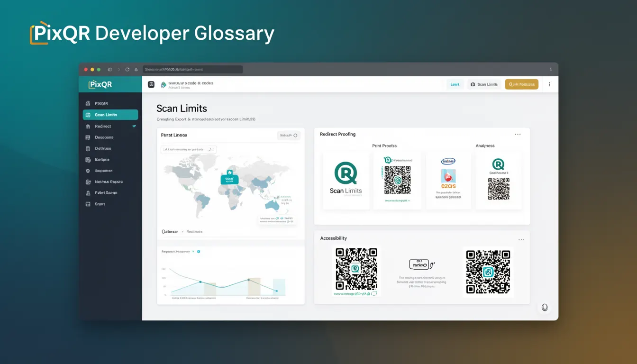Open the PIXQR item in the sidebar
The height and width of the screenshot is (364, 637).
110,103
